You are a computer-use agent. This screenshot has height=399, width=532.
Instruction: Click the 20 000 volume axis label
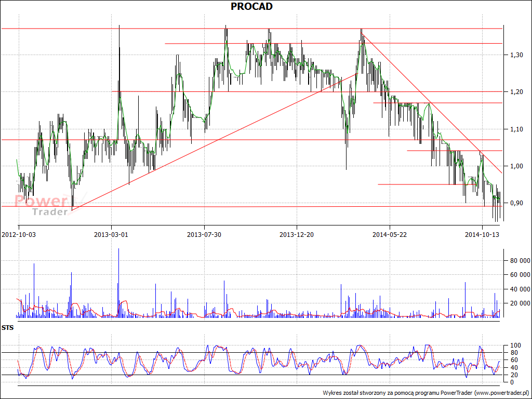tap(520, 303)
